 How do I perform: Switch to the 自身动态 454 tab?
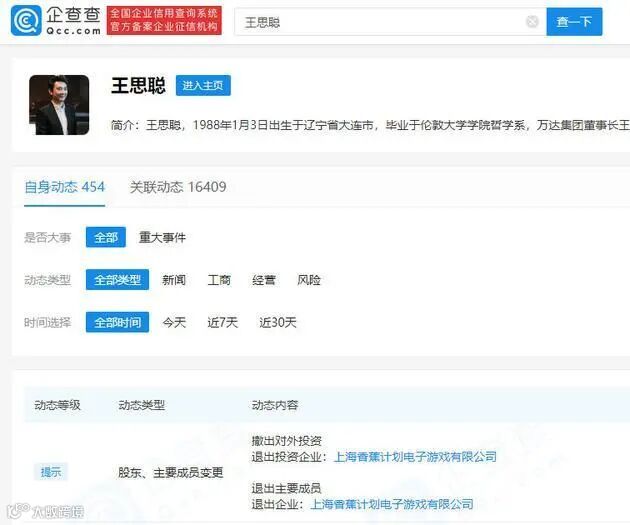(x=64, y=187)
